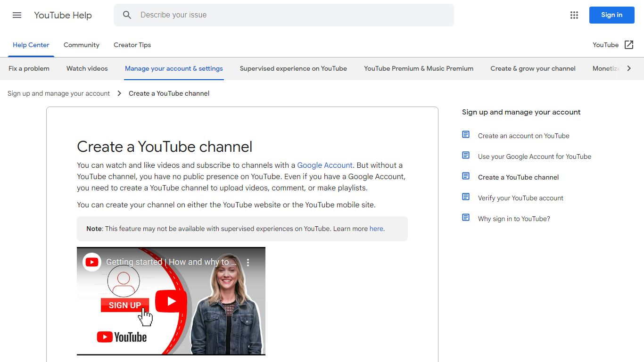Screen dimensions: 644x362
Task: Switch to the Community tab
Action: [82, 45]
